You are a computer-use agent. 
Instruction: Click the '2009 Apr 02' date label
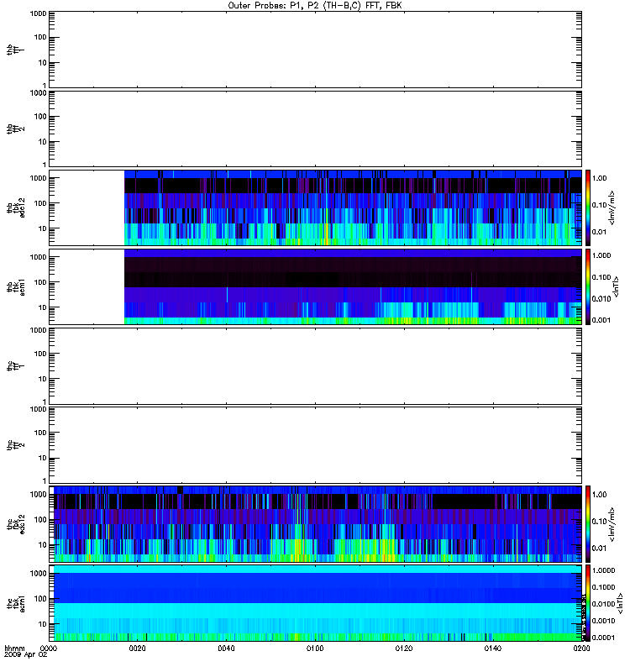(x=26, y=655)
